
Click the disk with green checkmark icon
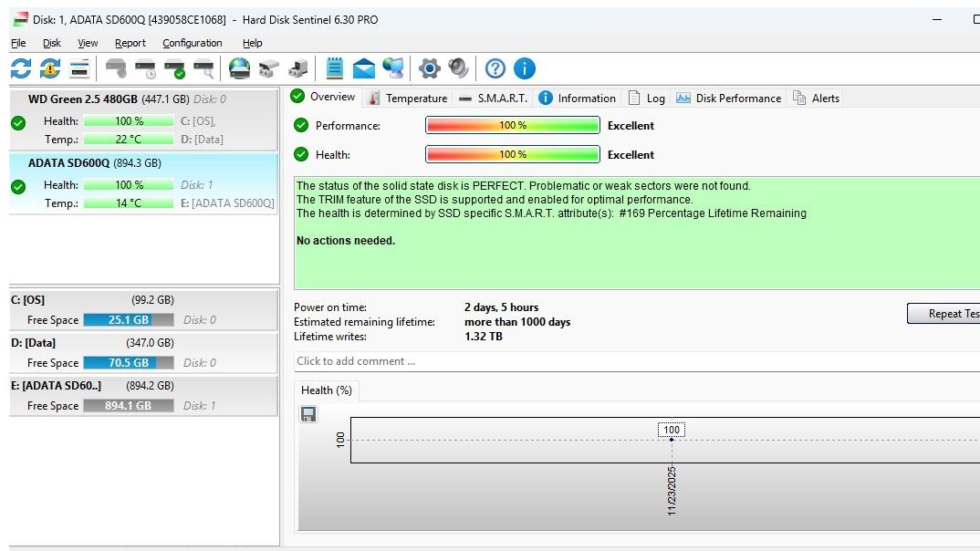[174, 68]
